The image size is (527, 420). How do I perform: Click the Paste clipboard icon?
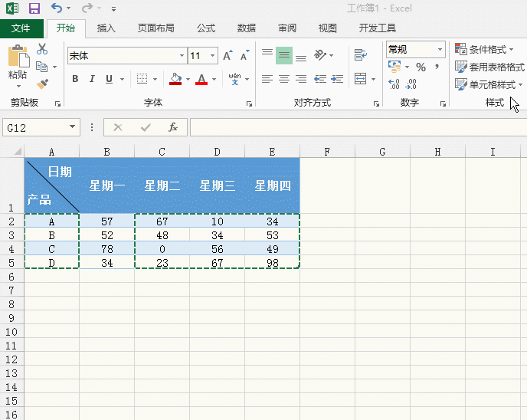[18, 56]
